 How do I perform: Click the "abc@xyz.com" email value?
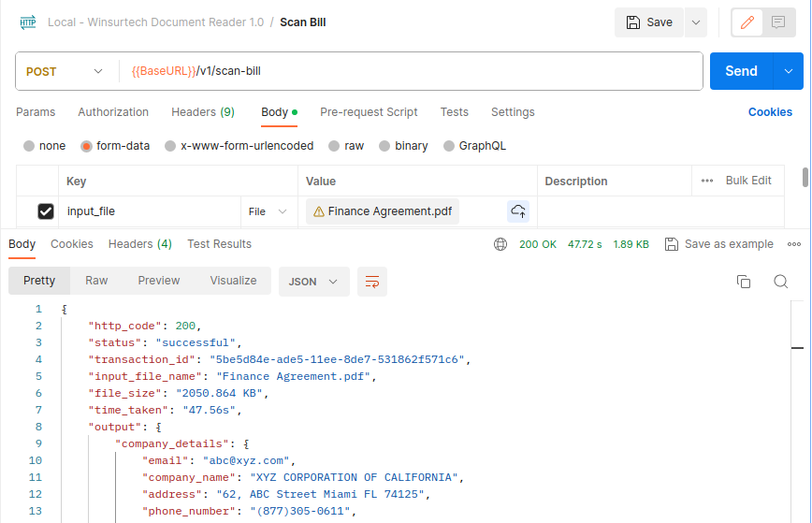coord(246,460)
